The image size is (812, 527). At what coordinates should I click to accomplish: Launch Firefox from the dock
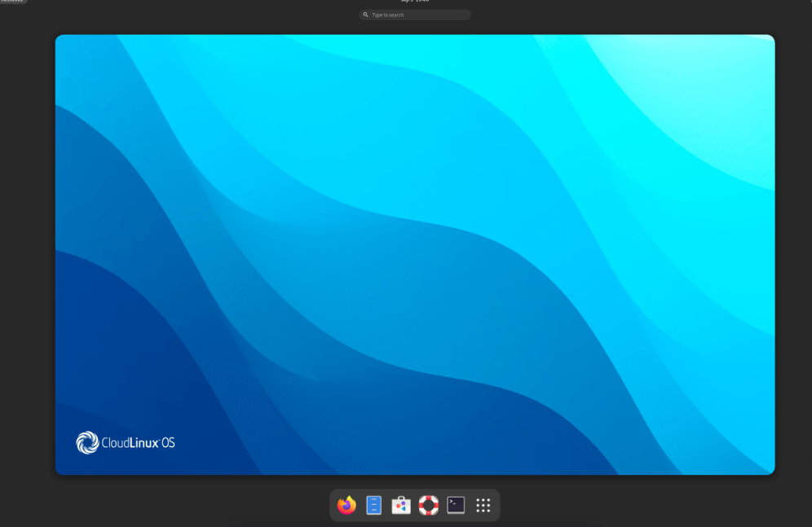tap(346, 505)
